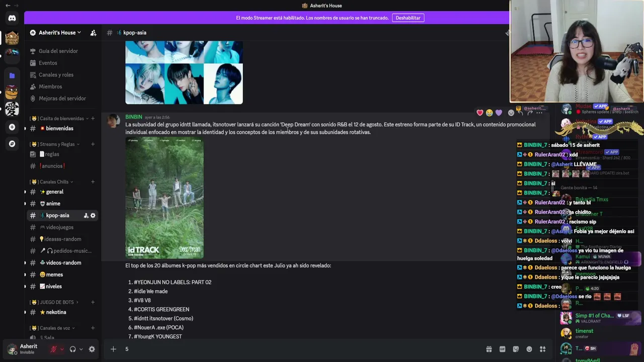Viewport: 644px width, 362px height.
Task: Open Guía del servidor
Action: click(x=63, y=51)
